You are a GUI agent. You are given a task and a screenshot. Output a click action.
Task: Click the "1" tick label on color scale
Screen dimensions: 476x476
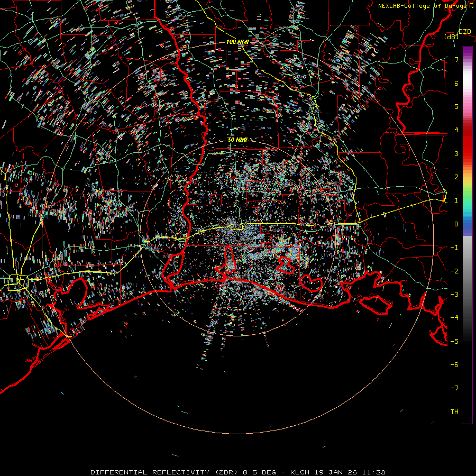(456, 200)
